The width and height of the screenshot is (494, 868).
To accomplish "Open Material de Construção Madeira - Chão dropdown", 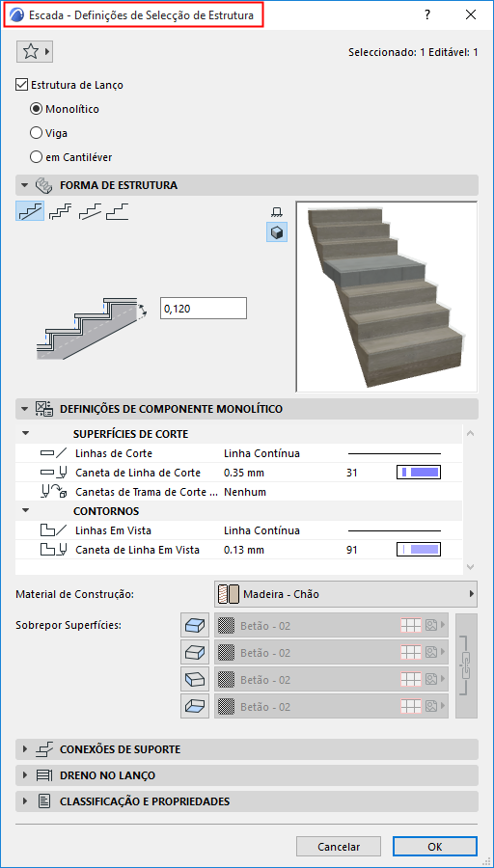I will 345,594.
